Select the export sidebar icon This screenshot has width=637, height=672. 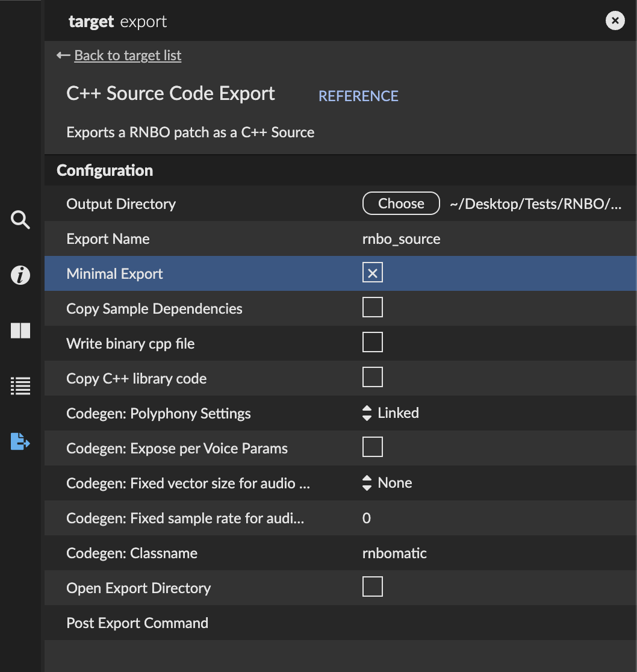tap(20, 441)
